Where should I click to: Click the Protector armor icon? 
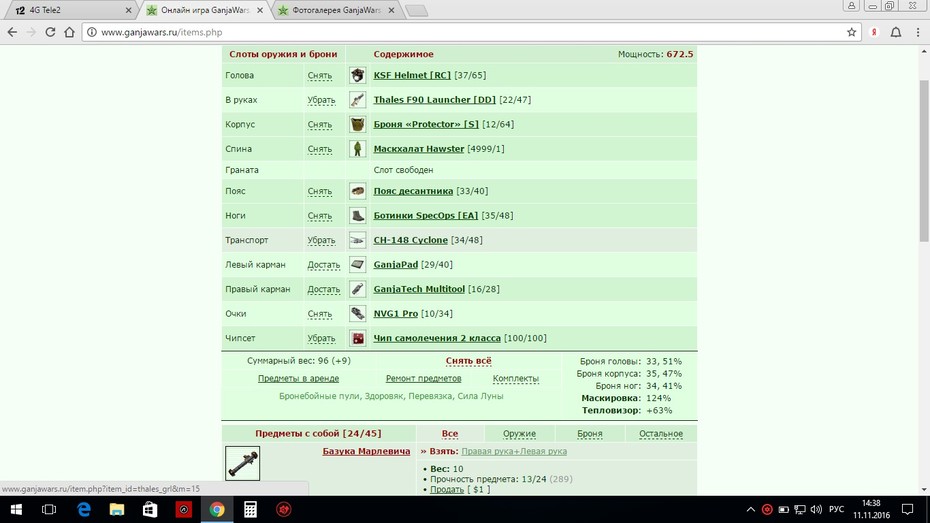(x=357, y=125)
